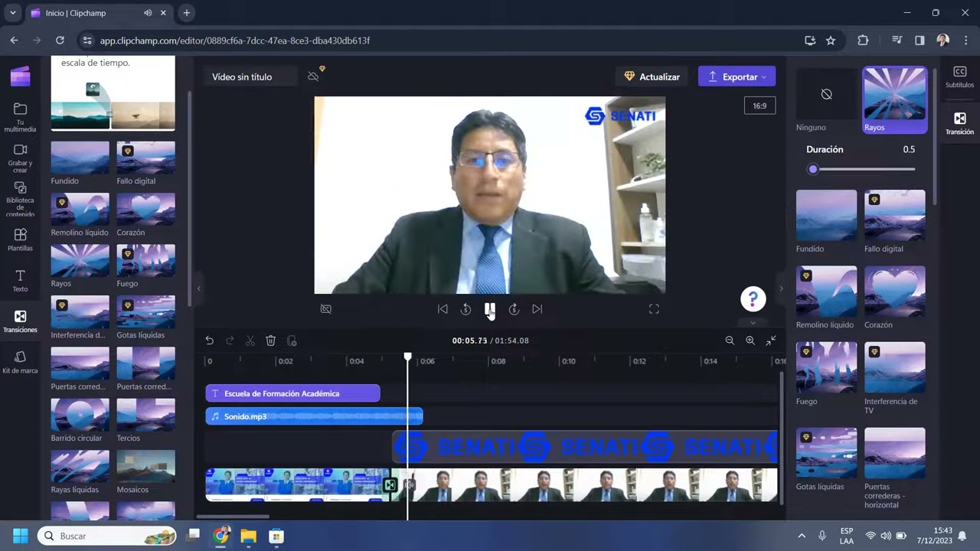Image resolution: width=980 pixels, height=551 pixels.
Task: Open the 16:9 aspect ratio selector
Action: [759, 106]
